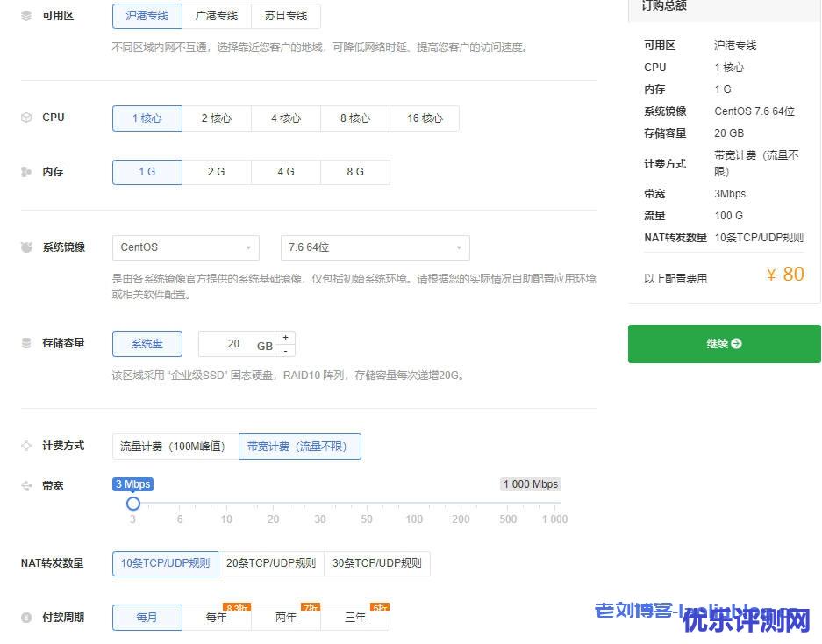Click 3Mbps value in order summary
822x644 pixels.
pyautogui.click(x=730, y=194)
